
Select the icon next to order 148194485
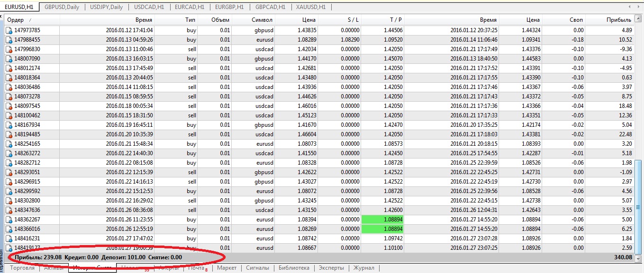[9, 134]
